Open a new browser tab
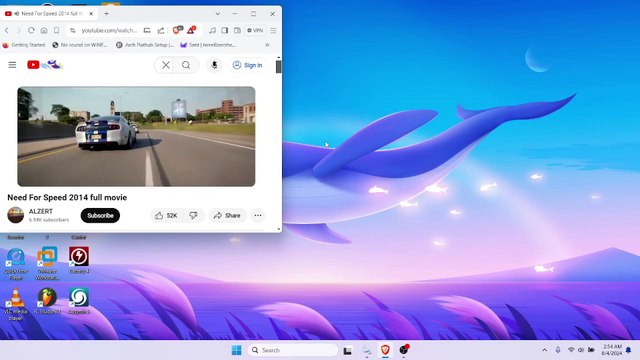This screenshot has width=640, height=360. 106,13
